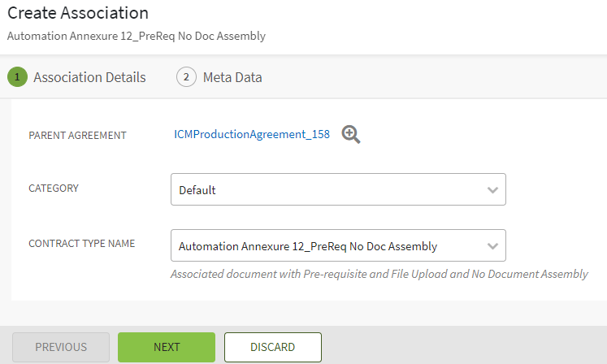Open the Category dropdown showing Default
607x364 pixels.
(x=338, y=190)
